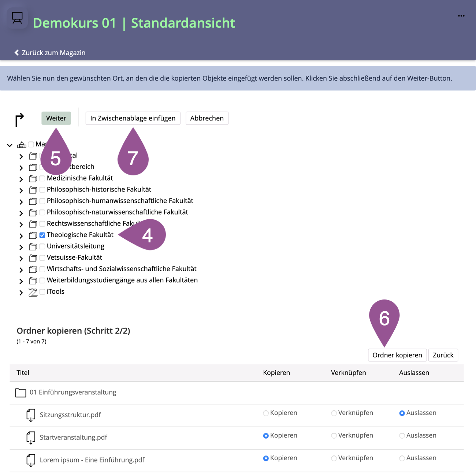This screenshot has width=476, height=476.
Task: Uncheck the Theologische Fakultät checkbox
Action: (42, 235)
